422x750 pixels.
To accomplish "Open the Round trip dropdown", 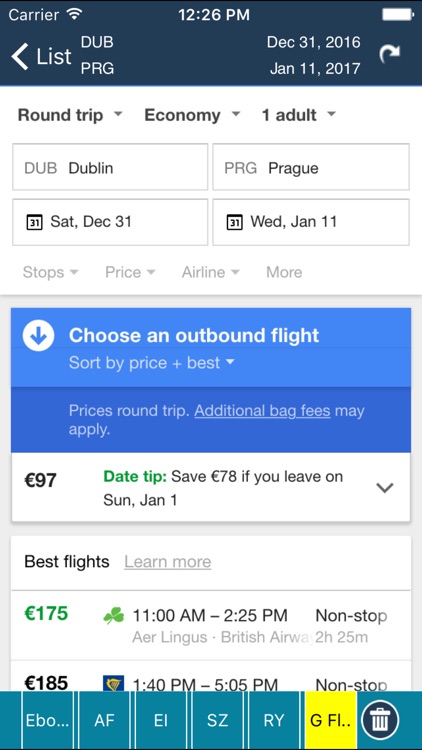I will 70,115.
